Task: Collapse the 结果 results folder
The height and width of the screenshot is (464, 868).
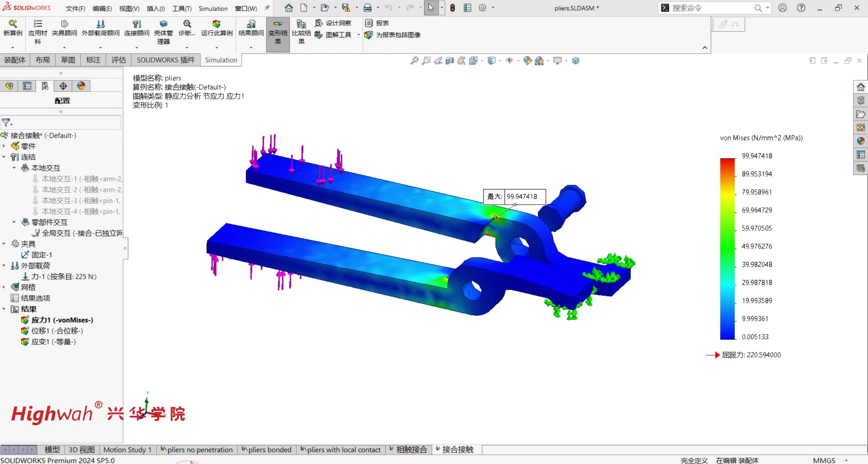Action: [x=4, y=309]
